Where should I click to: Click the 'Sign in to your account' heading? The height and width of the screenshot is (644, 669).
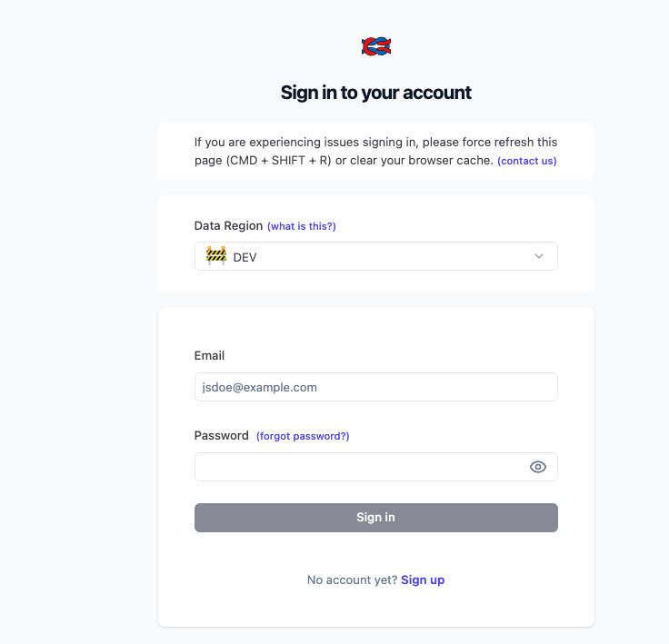[x=375, y=93]
